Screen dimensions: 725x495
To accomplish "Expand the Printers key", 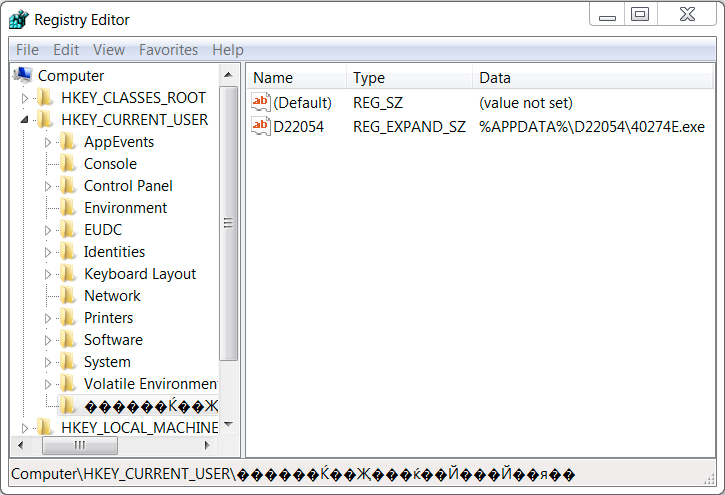I will coord(48,318).
